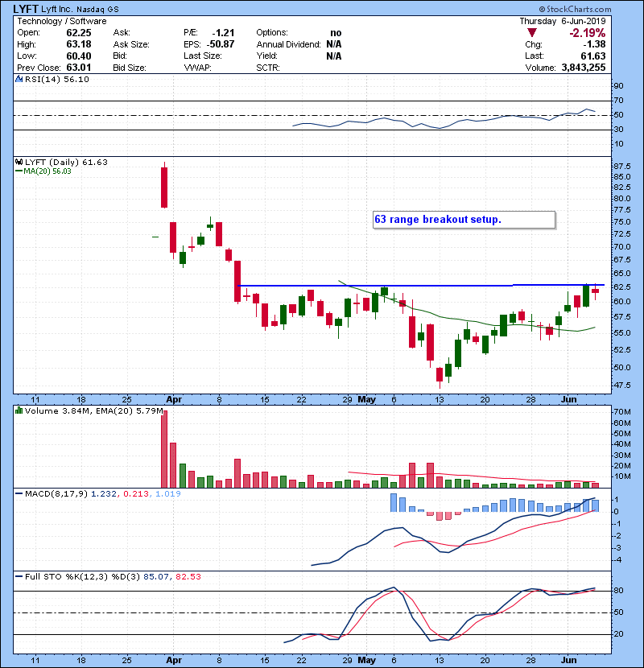
Task: Click the 47.5 price axis label
Action: (x=622, y=386)
